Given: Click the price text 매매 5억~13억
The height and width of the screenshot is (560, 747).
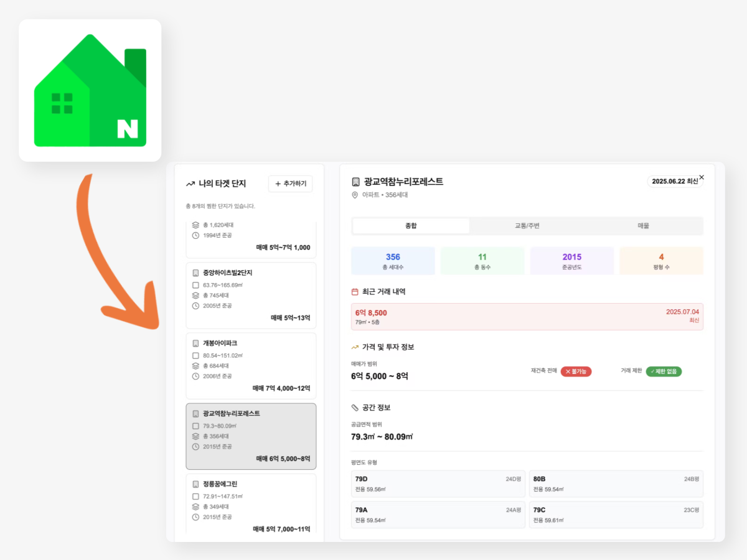Looking at the screenshot, I should [x=290, y=318].
